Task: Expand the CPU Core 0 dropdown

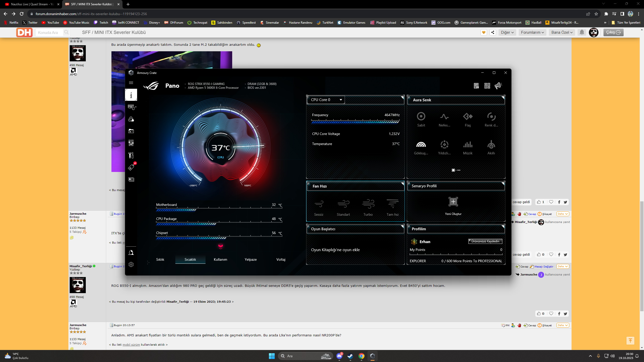Action: 326,100
